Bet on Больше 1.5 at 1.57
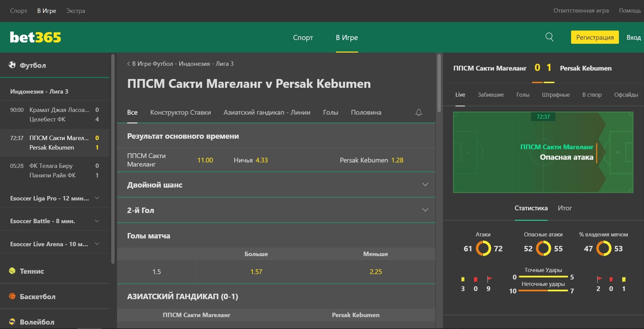 tap(256, 272)
